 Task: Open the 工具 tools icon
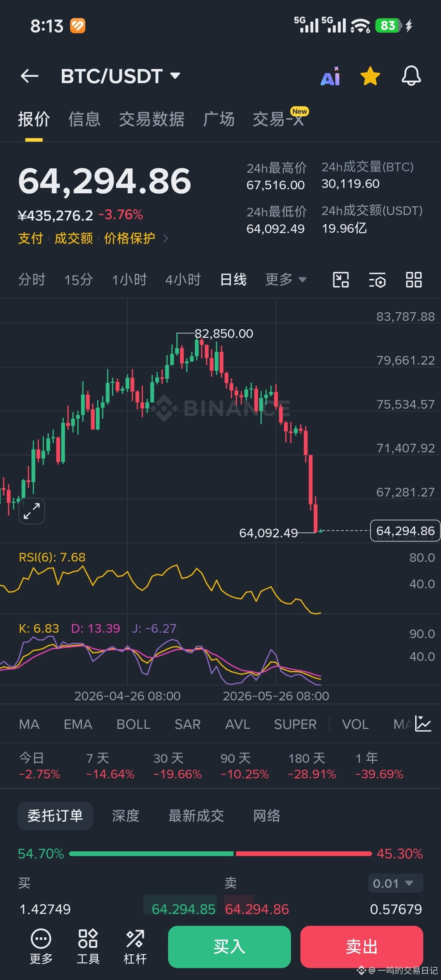click(88, 946)
